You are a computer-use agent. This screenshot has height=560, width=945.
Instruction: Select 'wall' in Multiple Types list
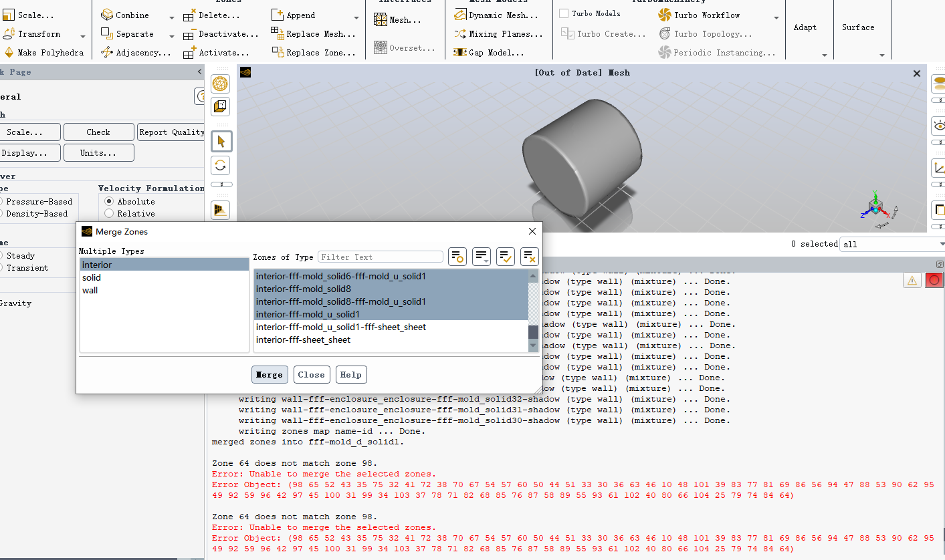coord(165,291)
